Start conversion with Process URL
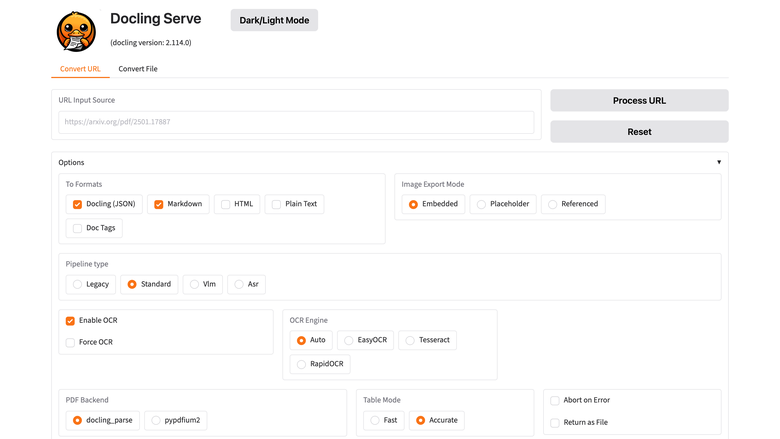The width and height of the screenshot is (780, 439). [x=639, y=100]
